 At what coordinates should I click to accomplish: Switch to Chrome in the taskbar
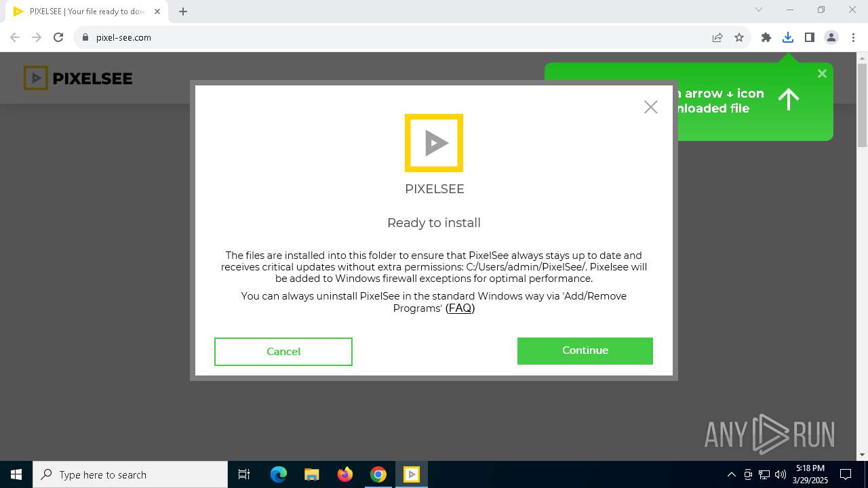point(378,474)
